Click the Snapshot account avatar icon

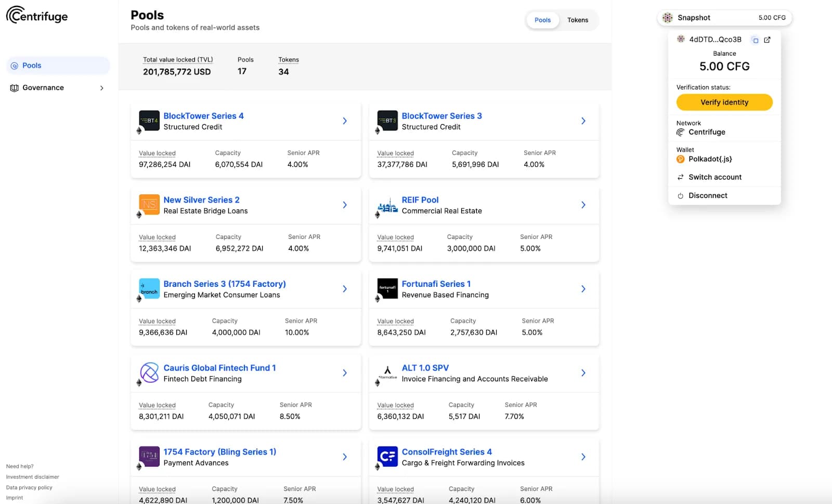668,18
